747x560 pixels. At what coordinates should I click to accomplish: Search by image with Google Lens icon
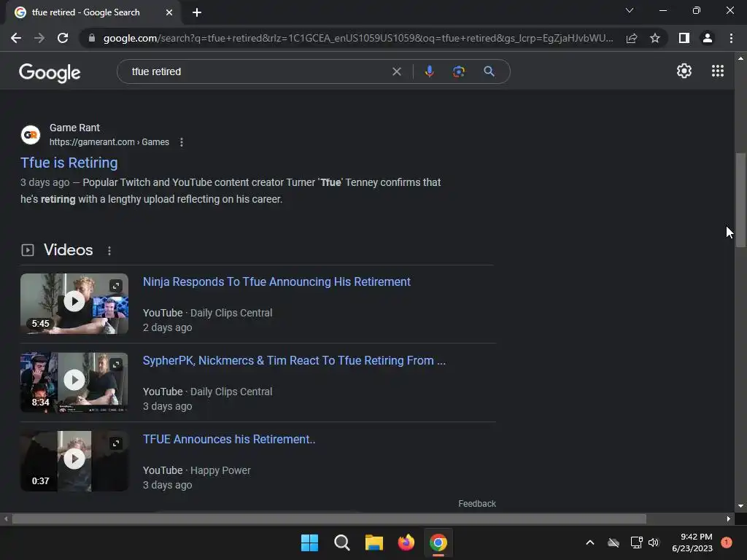tap(459, 71)
